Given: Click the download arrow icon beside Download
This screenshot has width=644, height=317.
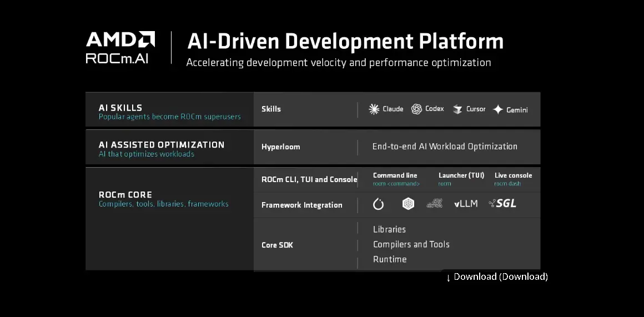Looking at the screenshot, I should tap(449, 278).
